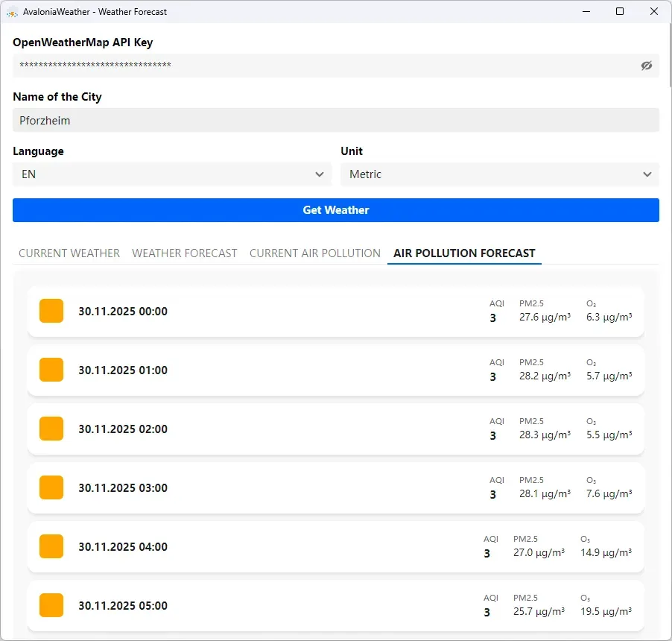Switch to the Weather Forecast tab
Screen dimensions: 672x641
coord(185,253)
